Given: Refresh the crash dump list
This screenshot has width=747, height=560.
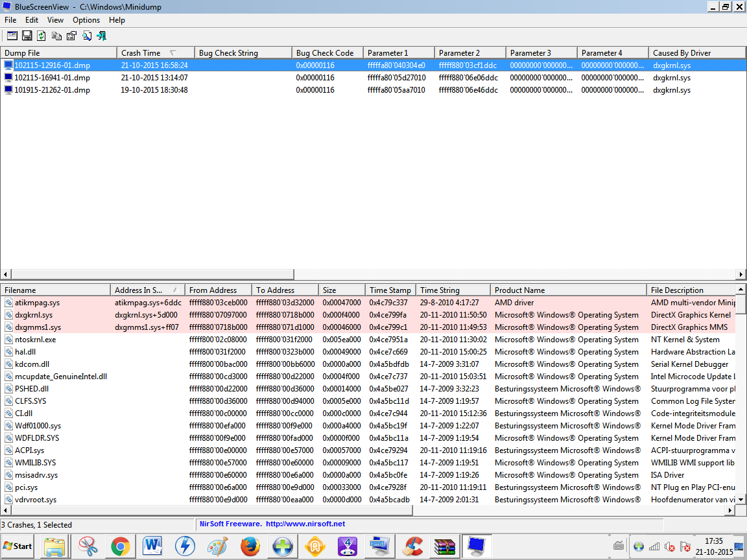Looking at the screenshot, I should (41, 36).
